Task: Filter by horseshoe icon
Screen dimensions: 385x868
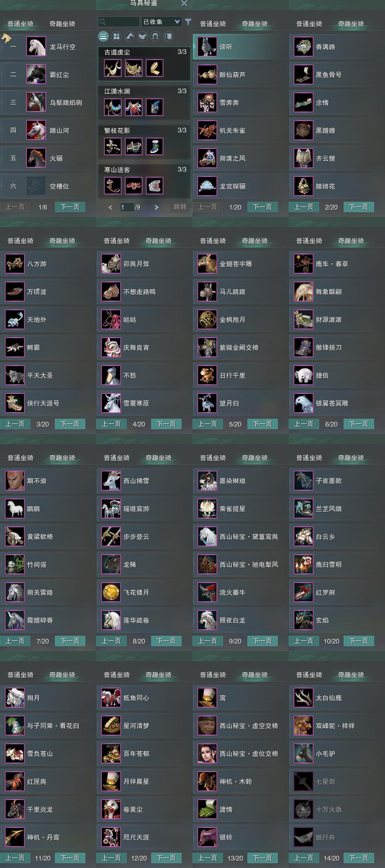Action: (x=155, y=36)
